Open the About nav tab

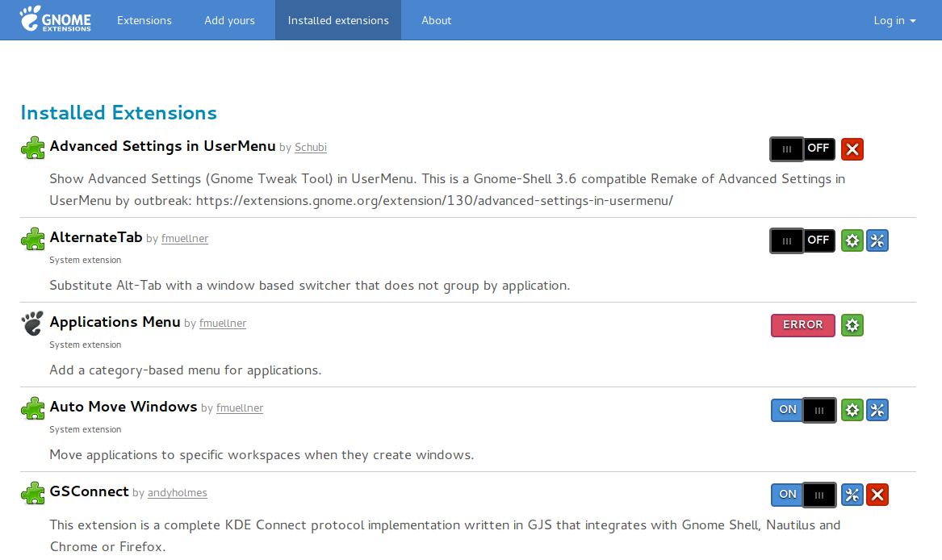(x=436, y=20)
